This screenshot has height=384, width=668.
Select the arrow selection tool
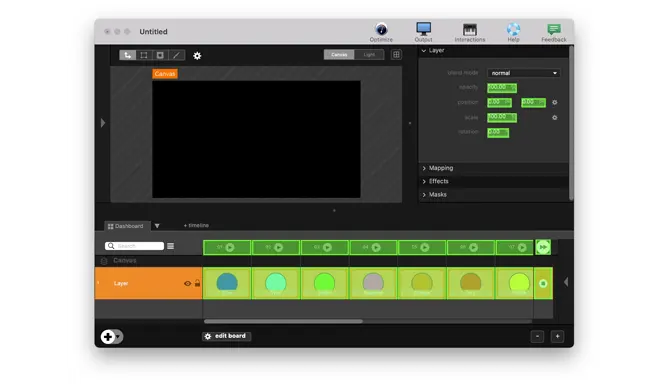127,55
